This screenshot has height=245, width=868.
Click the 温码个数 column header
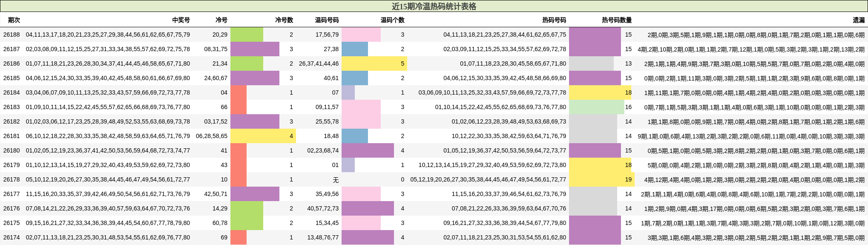392,20
